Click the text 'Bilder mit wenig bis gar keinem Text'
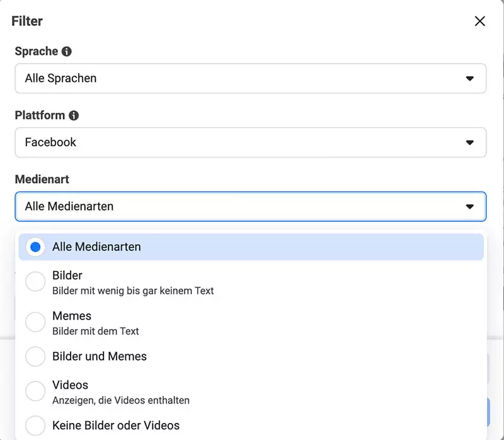Screen dimensions: 504x440 133,291
